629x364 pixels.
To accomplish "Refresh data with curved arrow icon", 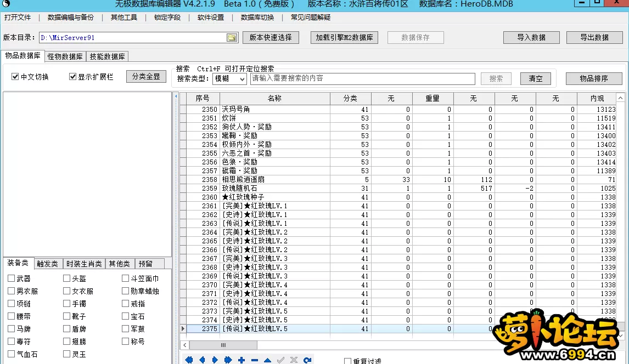I will coord(307,360).
